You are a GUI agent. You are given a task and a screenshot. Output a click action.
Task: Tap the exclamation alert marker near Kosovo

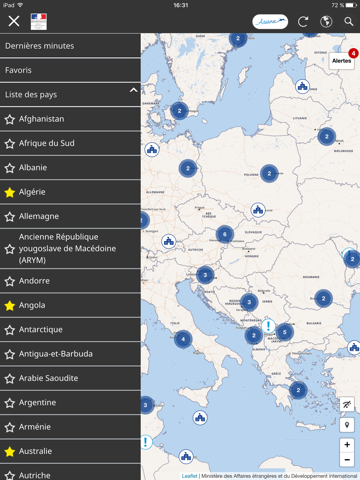(x=268, y=326)
